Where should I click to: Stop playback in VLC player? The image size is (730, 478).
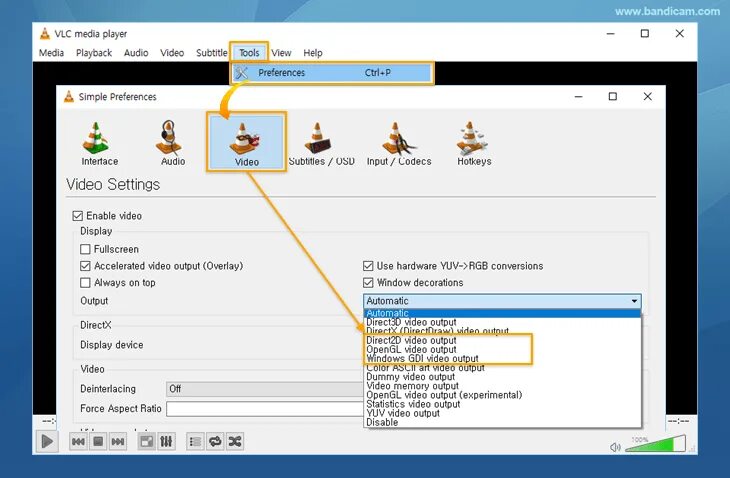pyautogui.click(x=98, y=441)
